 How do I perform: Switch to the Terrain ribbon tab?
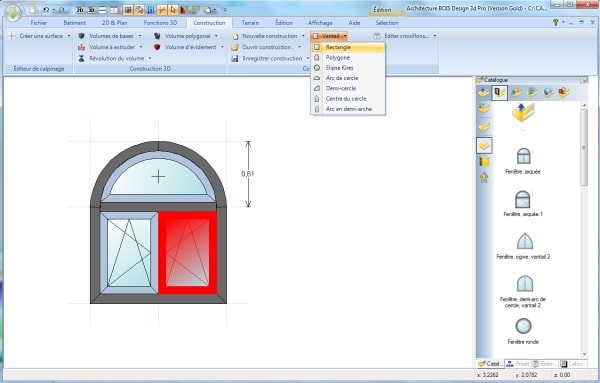pyautogui.click(x=250, y=23)
